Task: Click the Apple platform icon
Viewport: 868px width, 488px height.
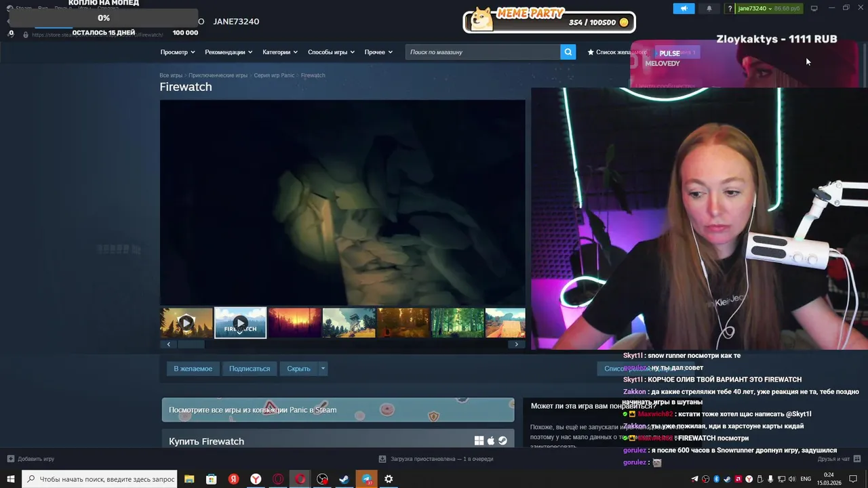Action: pyautogui.click(x=491, y=441)
